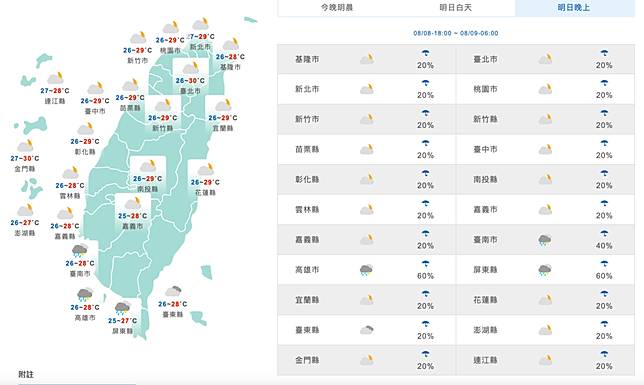Viewport: 644px width, 385px height.
Task: Click the umbrella icon for 臺南市 40% rain
Action: (x=604, y=234)
